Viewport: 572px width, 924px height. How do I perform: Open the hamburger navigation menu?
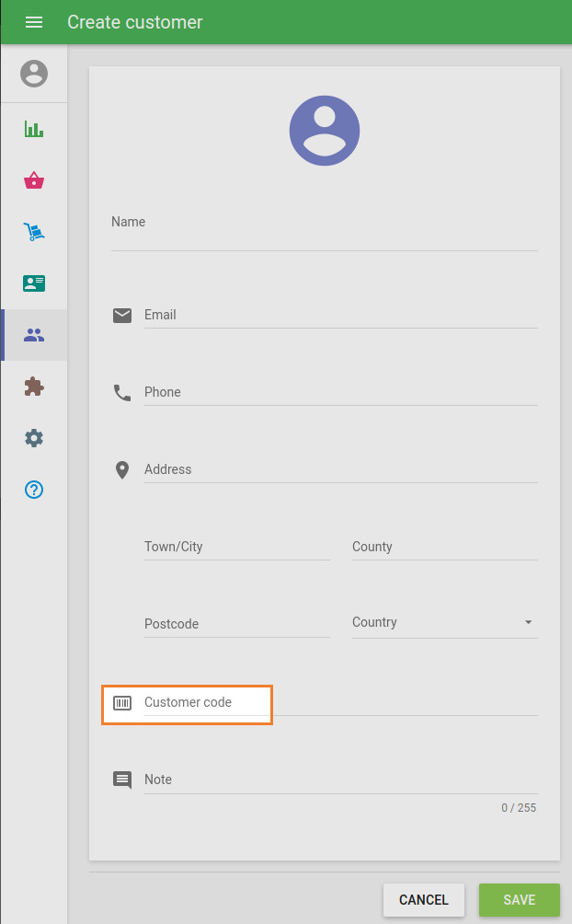coord(34,22)
